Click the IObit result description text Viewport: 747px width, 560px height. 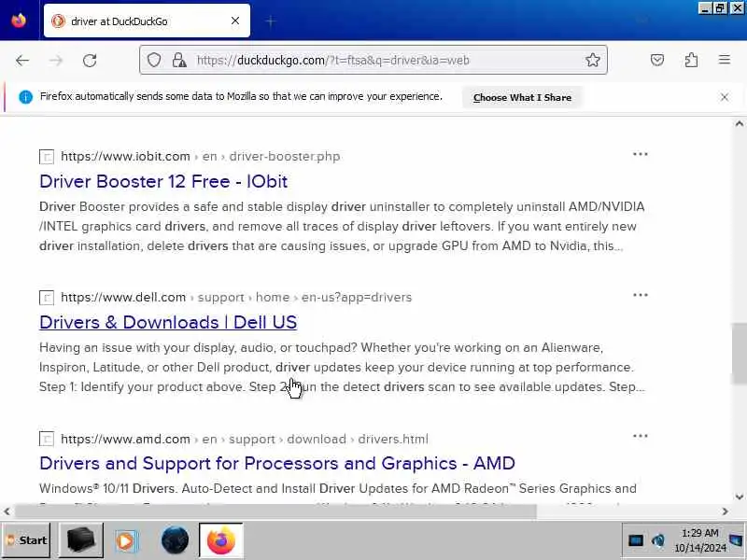(x=342, y=226)
